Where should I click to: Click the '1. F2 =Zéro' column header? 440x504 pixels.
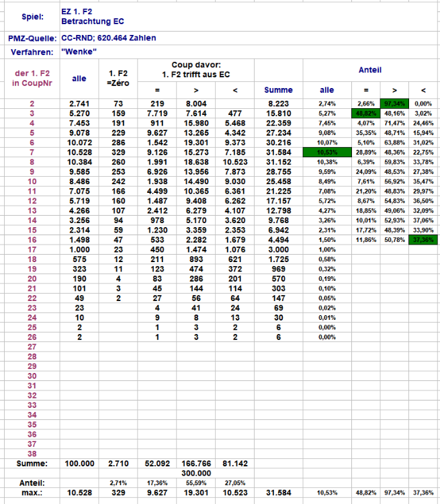[x=118, y=78]
